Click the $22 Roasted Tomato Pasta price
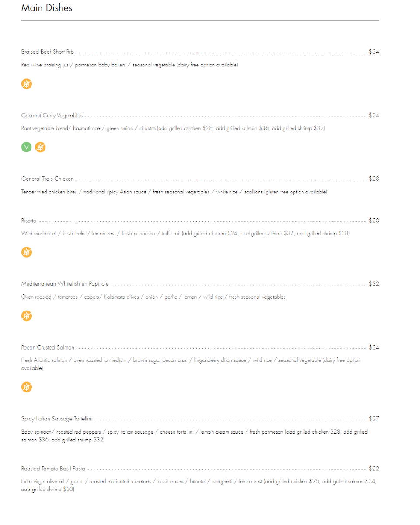 (x=374, y=469)
